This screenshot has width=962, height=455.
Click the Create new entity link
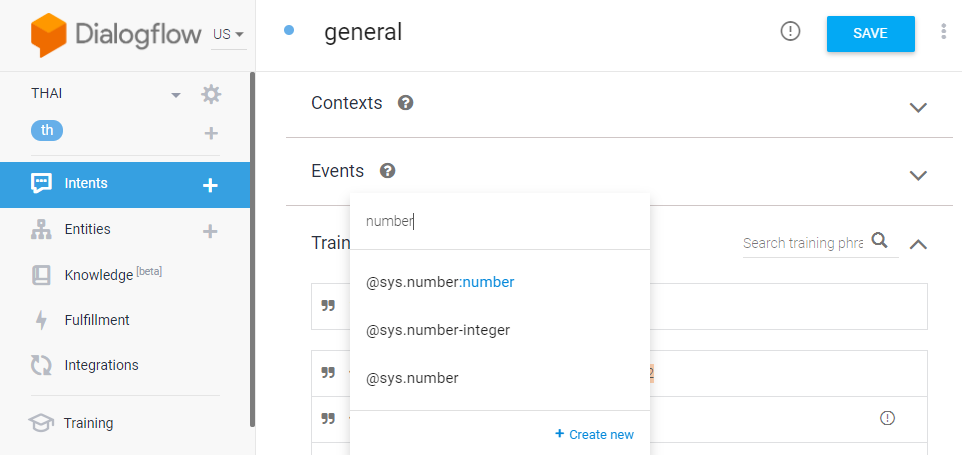click(594, 434)
